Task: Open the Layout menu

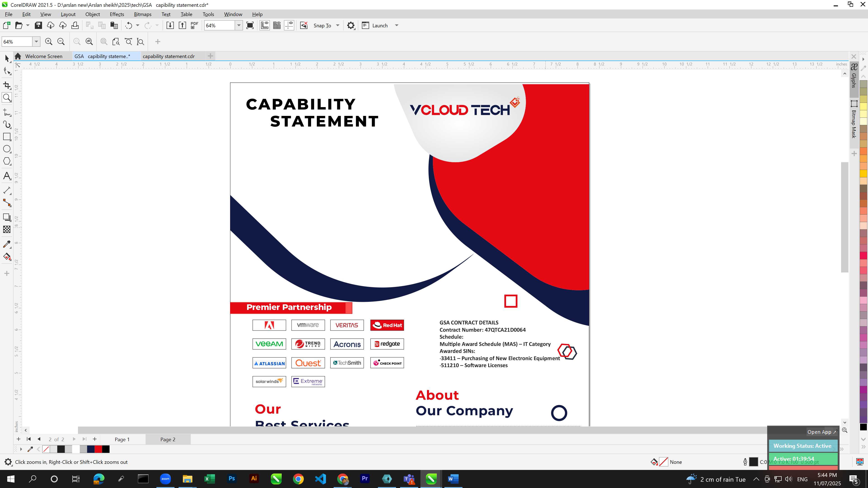Action: click(x=68, y=14)
